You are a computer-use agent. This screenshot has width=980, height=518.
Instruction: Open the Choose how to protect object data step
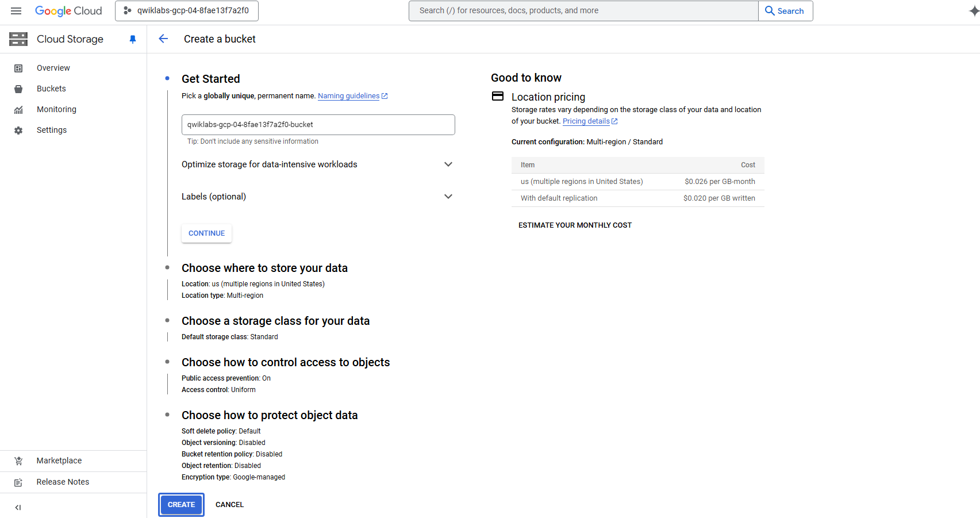pos(270,415)
